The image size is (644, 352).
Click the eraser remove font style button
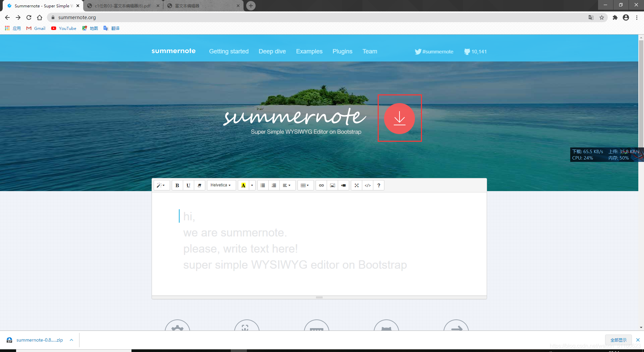coord(199,185)
